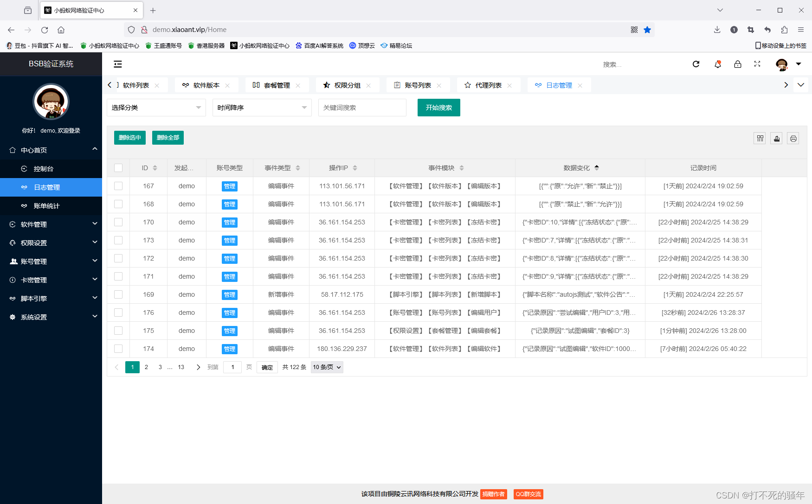
Task: Go to page 2 in pagination
Action: [x=146, y=367]
